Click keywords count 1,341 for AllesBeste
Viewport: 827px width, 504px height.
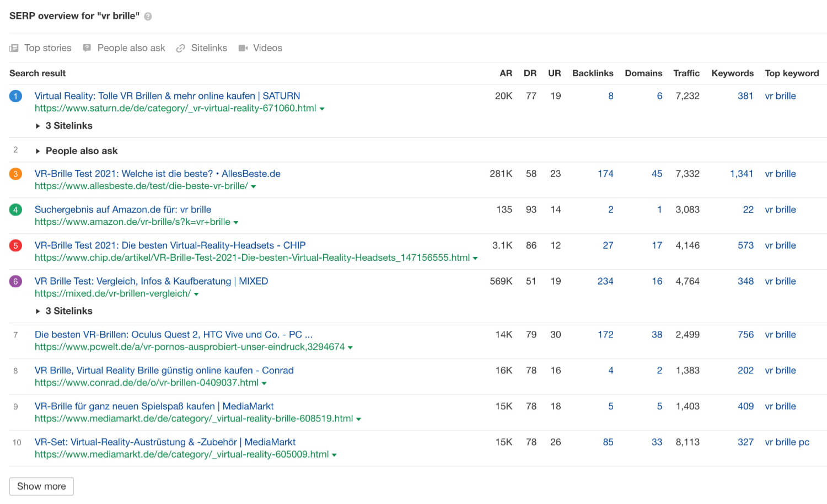[x=742, y=174]
